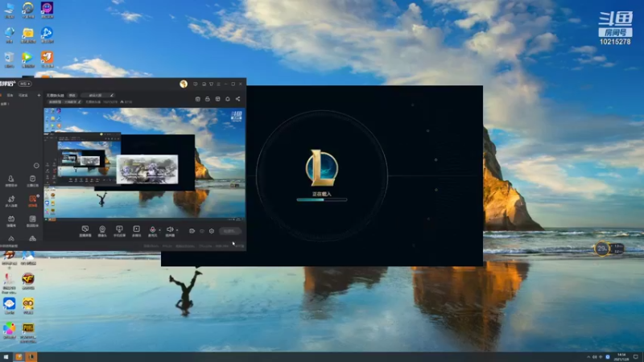Mute the microphone in the streaming toolbar

152,230
